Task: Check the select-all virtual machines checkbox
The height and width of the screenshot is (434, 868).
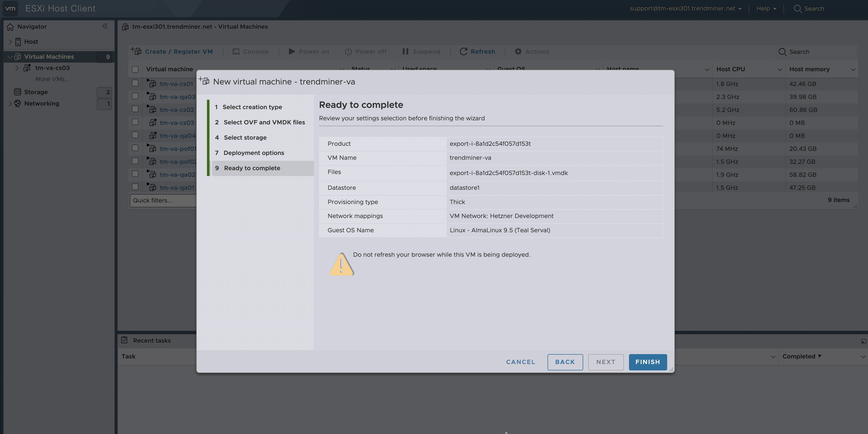Action: point(135,69)
